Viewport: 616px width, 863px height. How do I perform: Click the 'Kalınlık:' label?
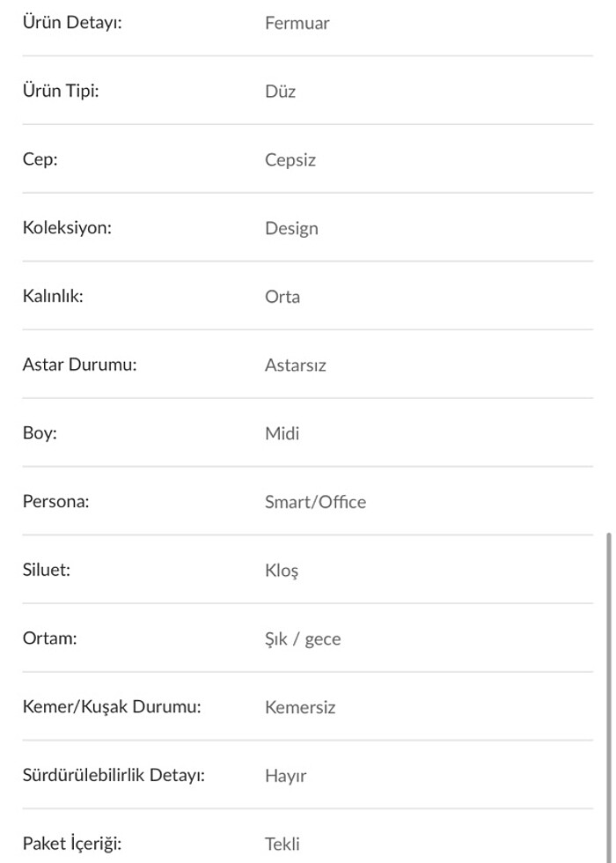pyautogui.click(x=53, y=296)
